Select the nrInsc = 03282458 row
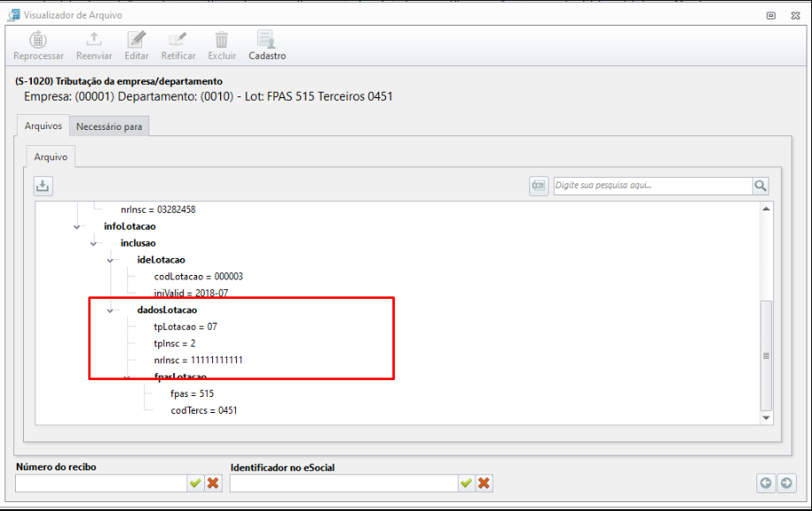This screenshot has width=812, height=511. (x=158, y=210)
